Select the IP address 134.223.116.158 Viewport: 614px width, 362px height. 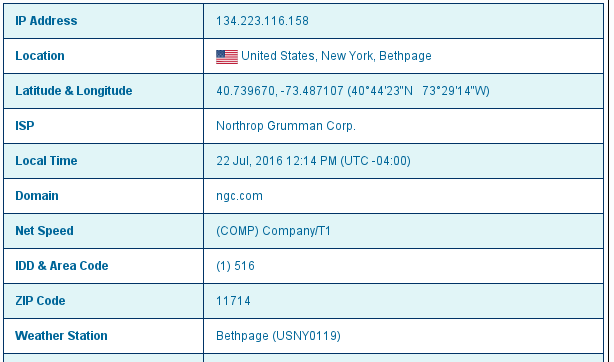[x=262, y=21]
